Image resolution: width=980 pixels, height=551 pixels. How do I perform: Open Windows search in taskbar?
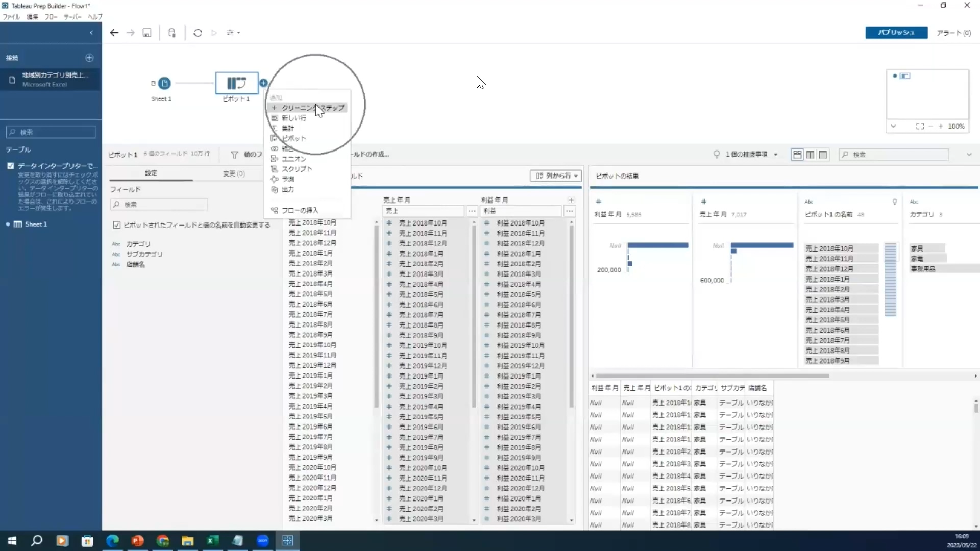[x=37, y=541]
